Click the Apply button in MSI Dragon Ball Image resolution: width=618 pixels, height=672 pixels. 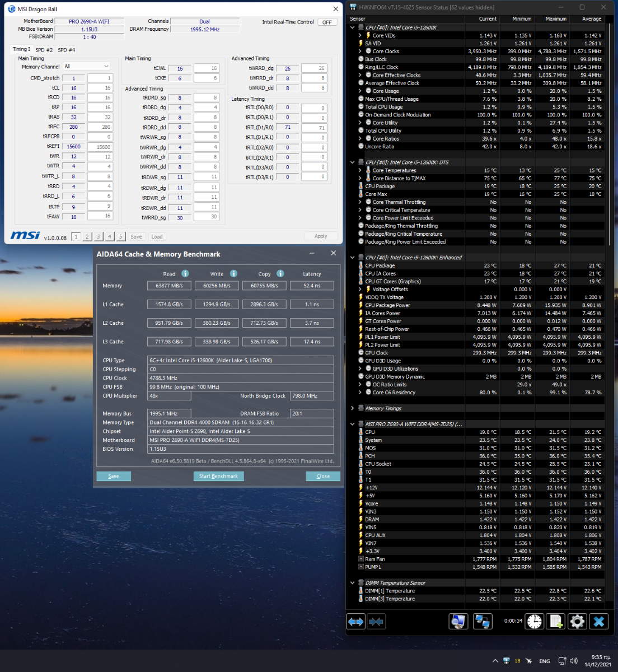(x=321, y=236)
